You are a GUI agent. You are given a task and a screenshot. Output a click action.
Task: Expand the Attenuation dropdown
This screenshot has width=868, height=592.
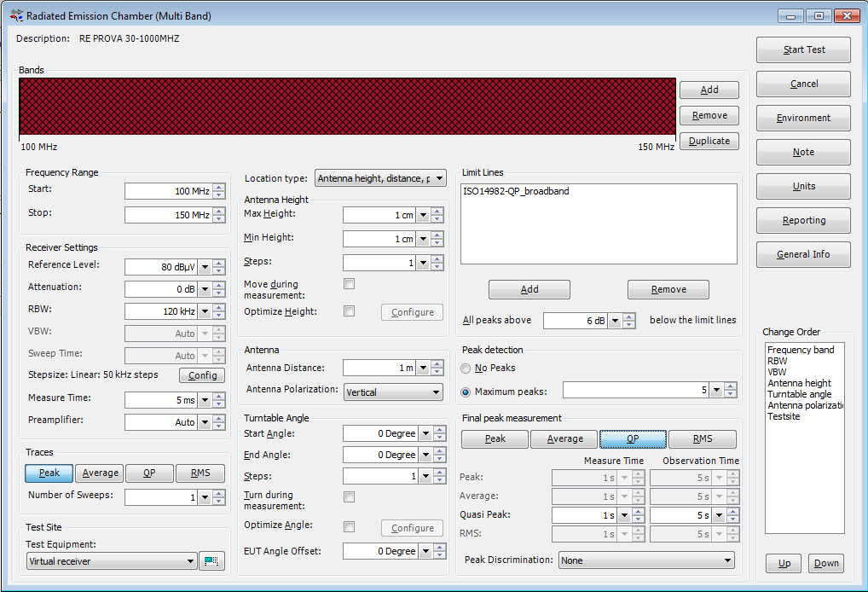(x=205, y=289)
